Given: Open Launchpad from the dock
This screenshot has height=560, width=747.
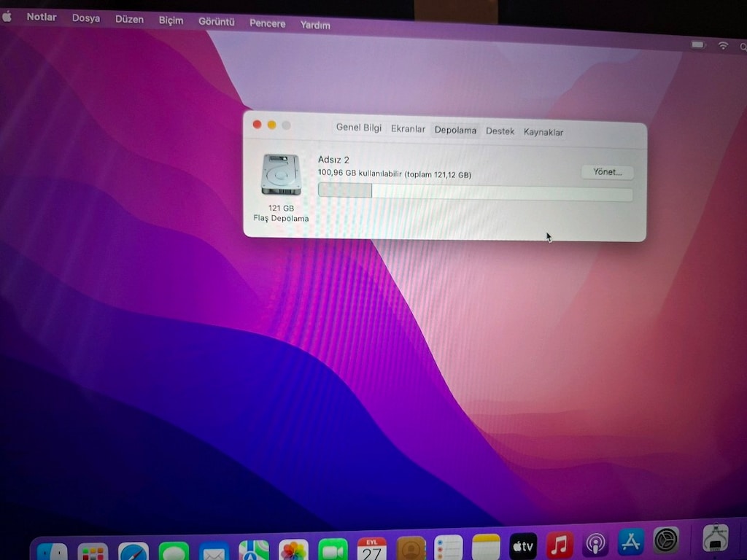Looking at the screenshot, I should tap(93, 553).
